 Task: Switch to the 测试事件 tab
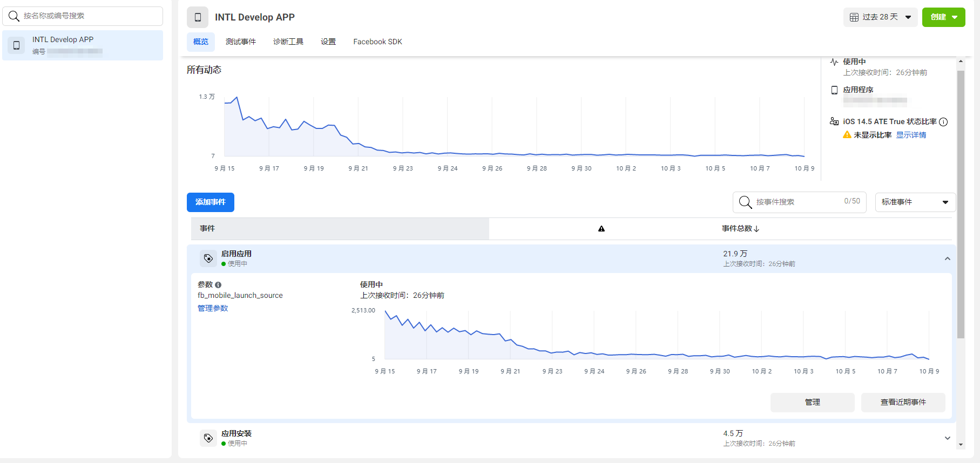241,42
